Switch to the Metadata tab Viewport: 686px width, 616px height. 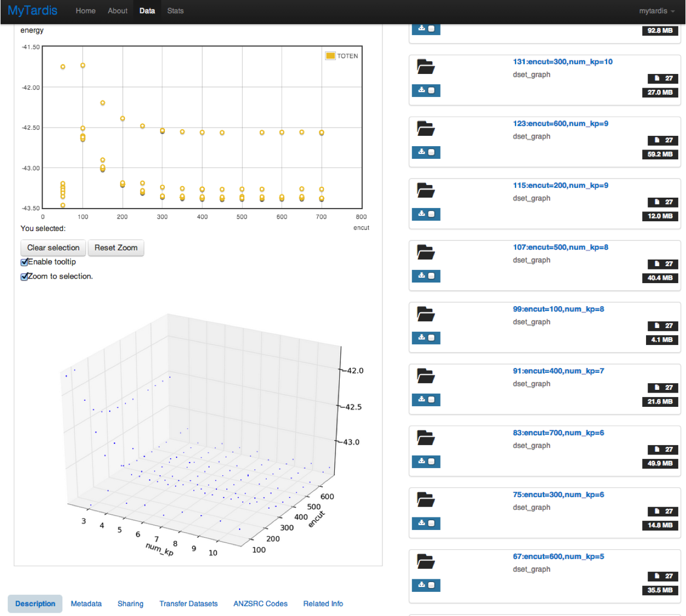[x=86, y=604]
